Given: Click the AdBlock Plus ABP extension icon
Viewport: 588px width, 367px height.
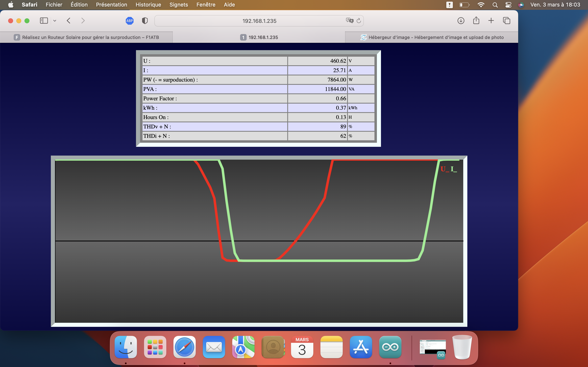Looking at the screenshot, I should click(x=129, y=21).
